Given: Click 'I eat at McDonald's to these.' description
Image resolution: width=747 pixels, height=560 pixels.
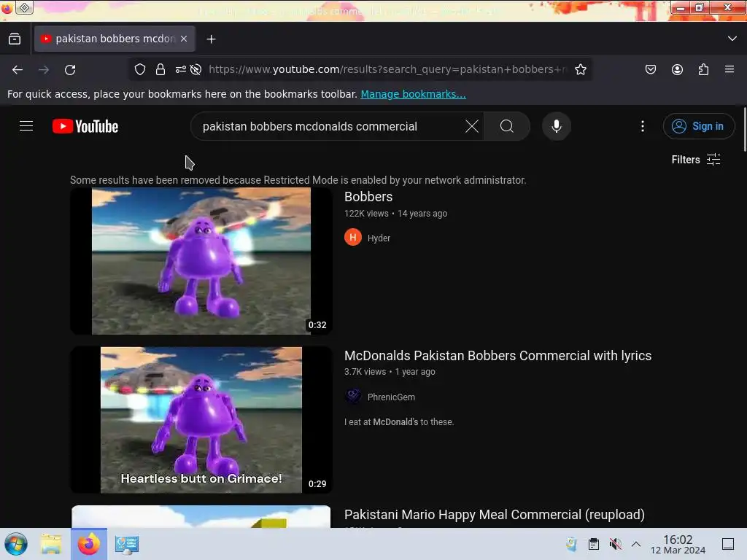Looking at the screenshot, I should (x=399, y=422).
